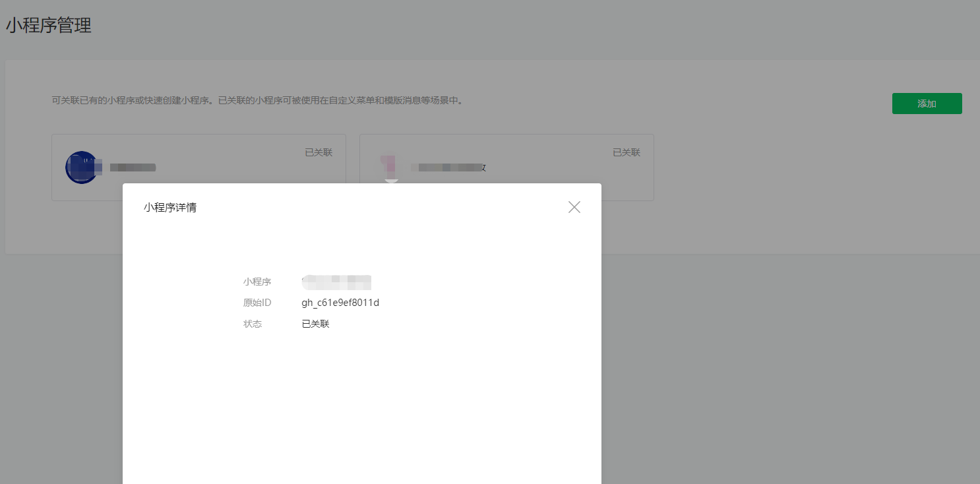Open the second mini program card with pink avatar
980x484 pixels.
pos(506,167)
